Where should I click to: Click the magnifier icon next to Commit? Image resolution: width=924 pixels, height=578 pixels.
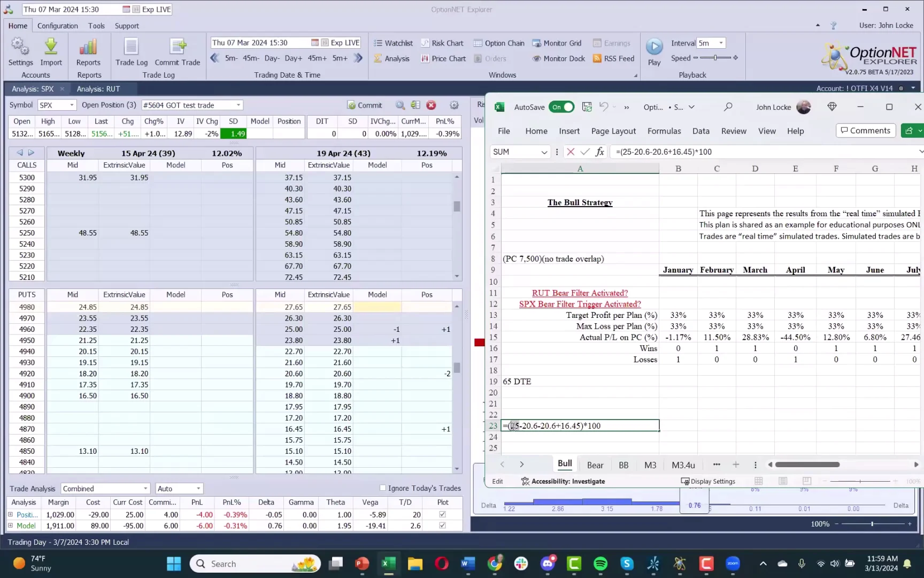[400, 105]
